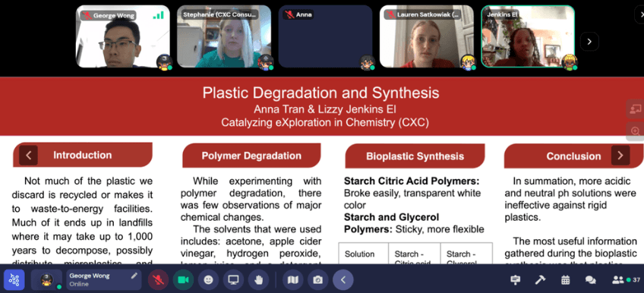Open avatar customization in bottom bar
Screen dimensions: 644x293
tap(46, 280)
